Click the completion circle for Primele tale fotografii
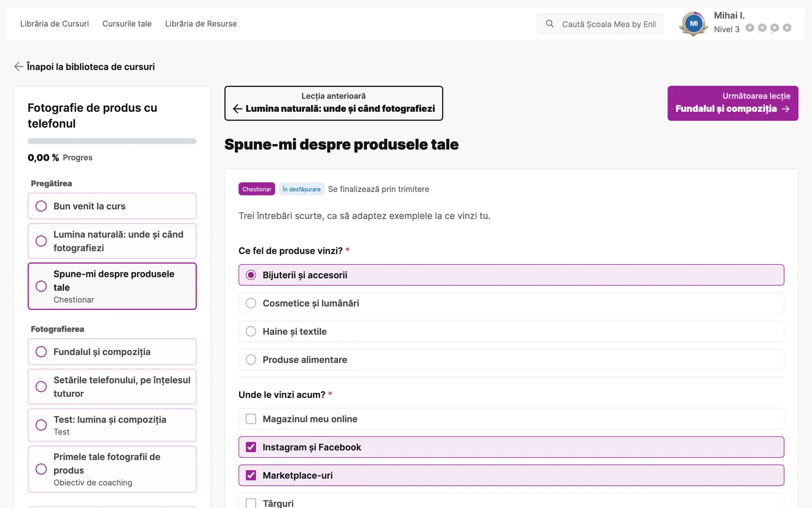812x508 pixels. 41,469
